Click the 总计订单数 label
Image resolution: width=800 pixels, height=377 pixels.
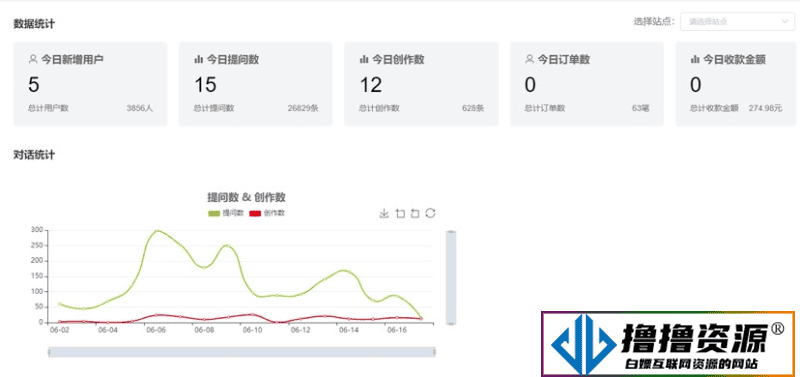545,108
